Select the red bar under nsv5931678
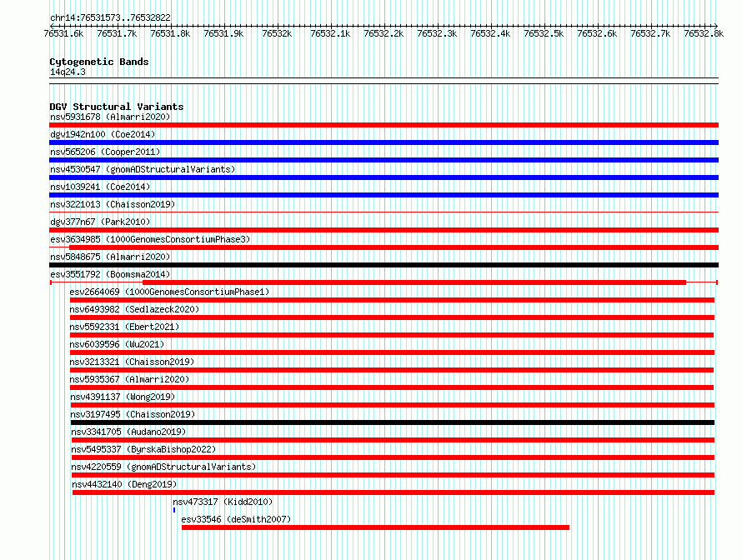The height and width of the screenshot is (560, 742). point(384,125)
